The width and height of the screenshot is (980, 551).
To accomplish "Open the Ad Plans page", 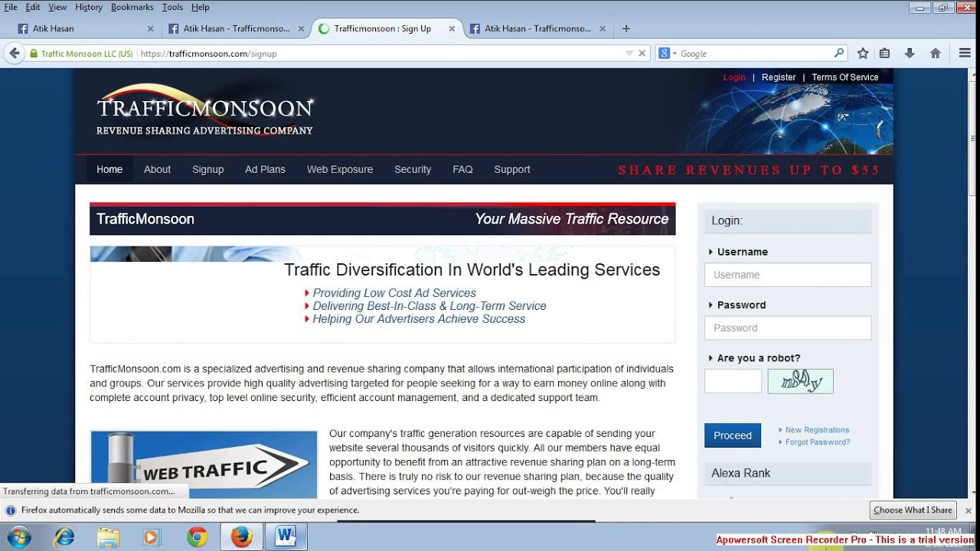I will point(265,169).
